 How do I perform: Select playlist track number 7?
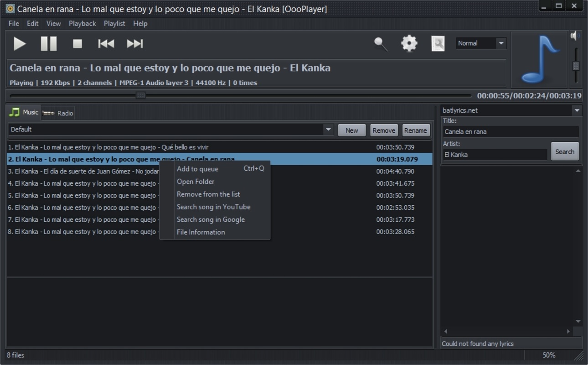tap(220, 219)
